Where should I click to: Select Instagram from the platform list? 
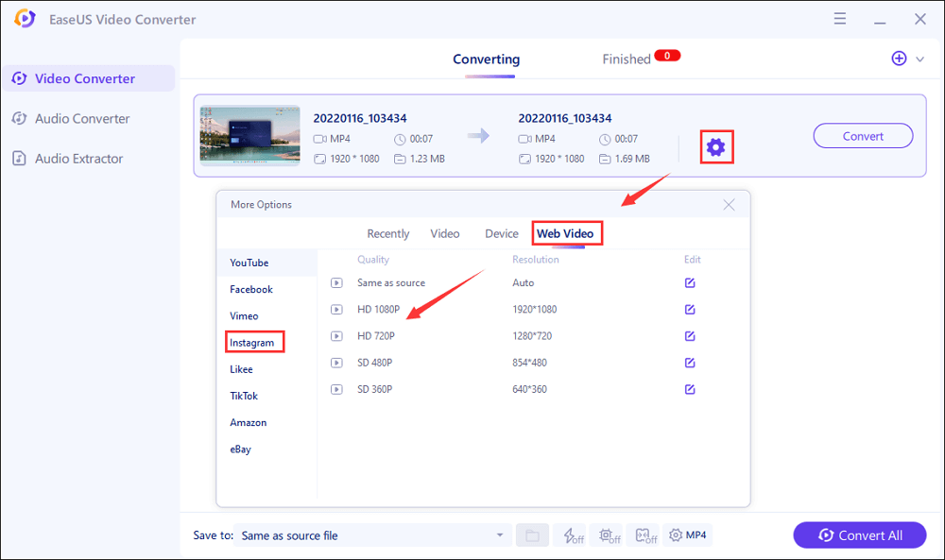pos(252,343)
